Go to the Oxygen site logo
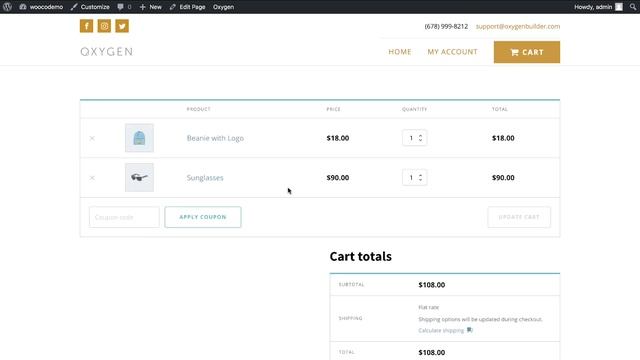Image resolution: width=640 pixels, height=360 pixels. (x=107, y=52)
